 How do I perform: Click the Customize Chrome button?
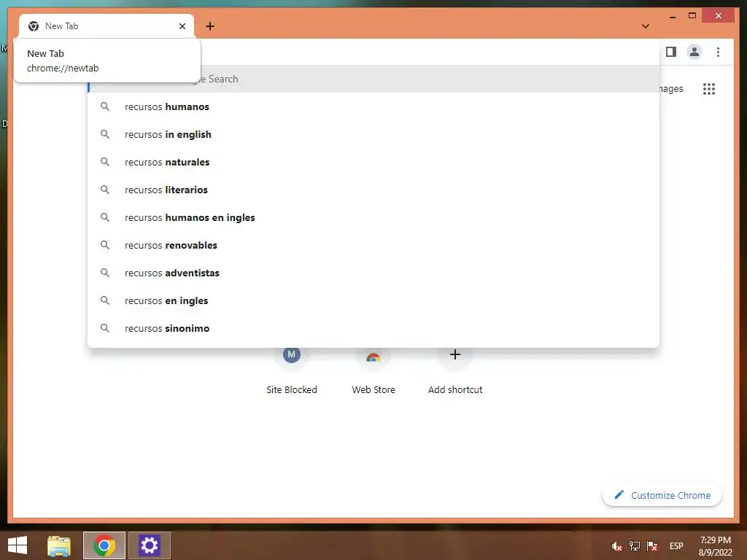pos(662,495)
